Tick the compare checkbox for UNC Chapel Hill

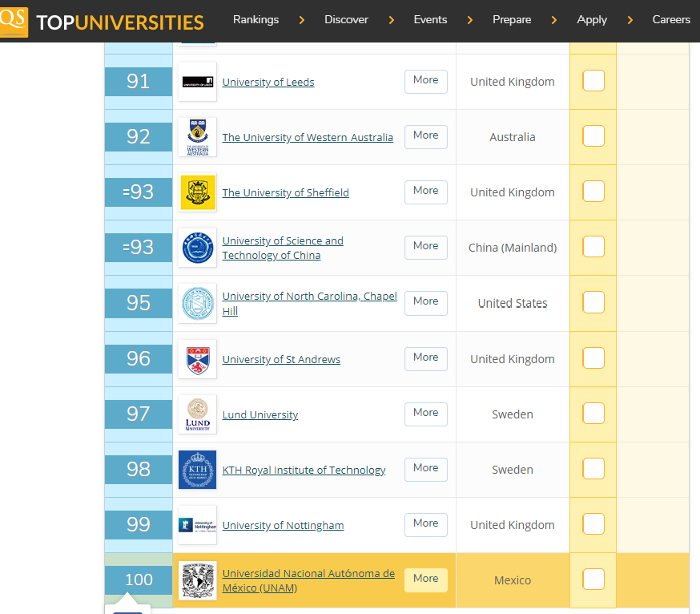(x=593, y=302)
